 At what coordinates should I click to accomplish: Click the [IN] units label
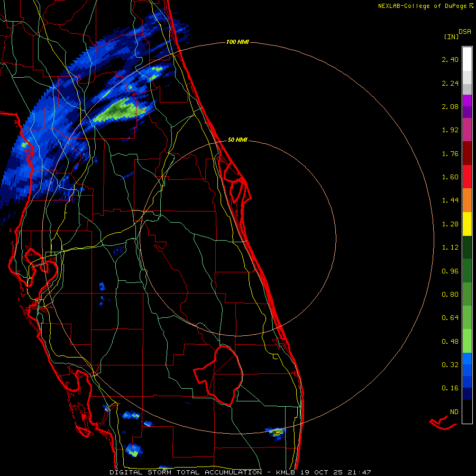[x=451, y=36]
